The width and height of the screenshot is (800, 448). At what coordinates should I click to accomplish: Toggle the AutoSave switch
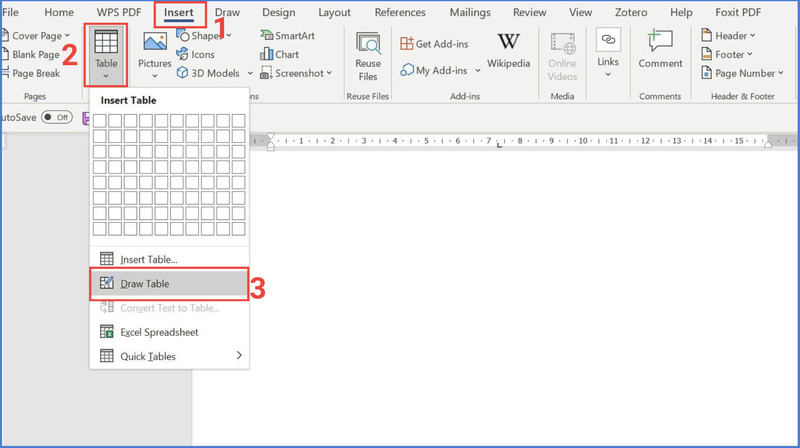point(55,117)
